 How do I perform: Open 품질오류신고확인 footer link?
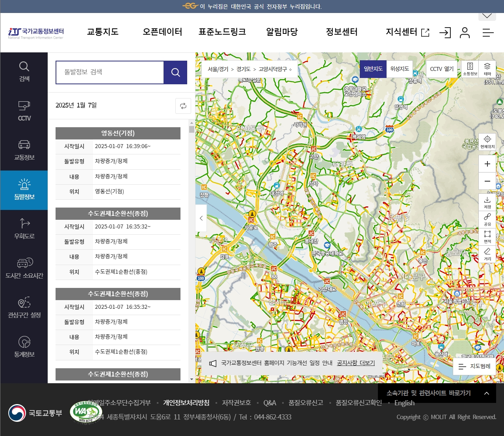[359, 403]
